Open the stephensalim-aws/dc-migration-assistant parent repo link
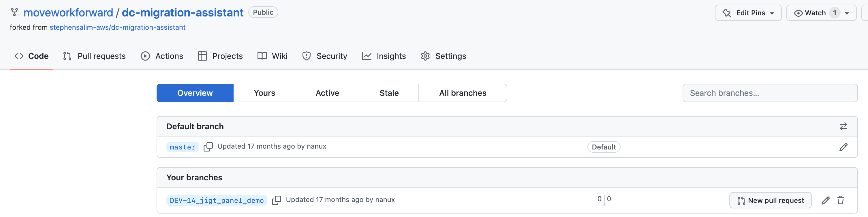The width and height of the screenshot is (868, 217). [x=117, y=27]
